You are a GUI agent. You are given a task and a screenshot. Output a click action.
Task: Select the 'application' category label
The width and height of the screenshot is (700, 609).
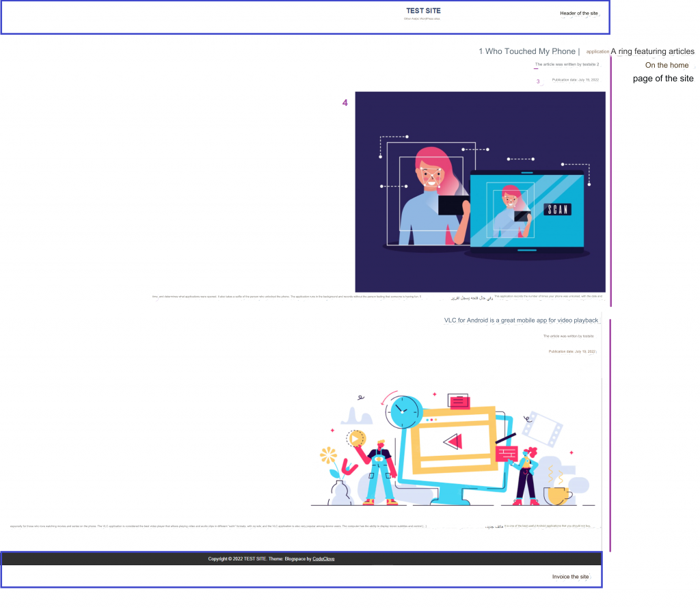click(x=597, y=52)
